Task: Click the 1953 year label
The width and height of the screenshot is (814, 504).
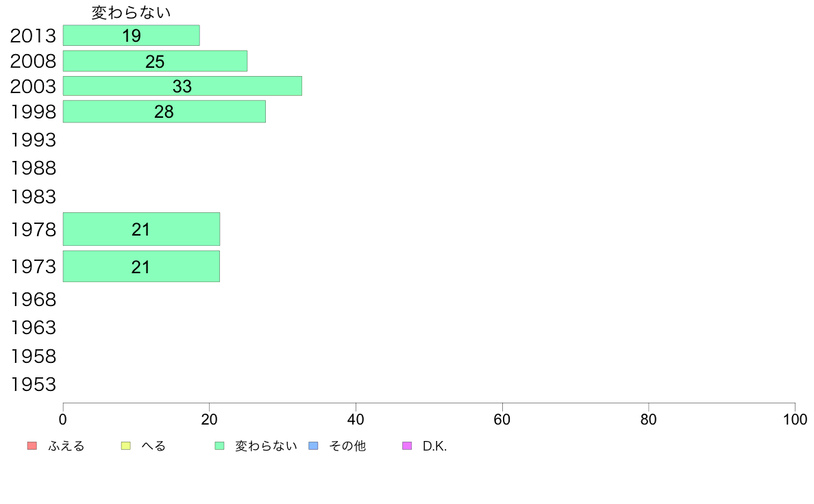Action: click(33, 385)
